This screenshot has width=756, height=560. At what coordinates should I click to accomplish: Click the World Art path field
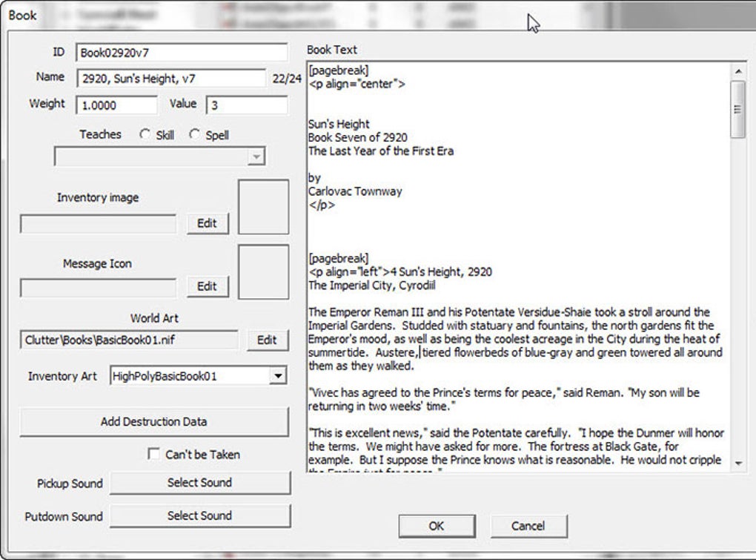point(129,340)
